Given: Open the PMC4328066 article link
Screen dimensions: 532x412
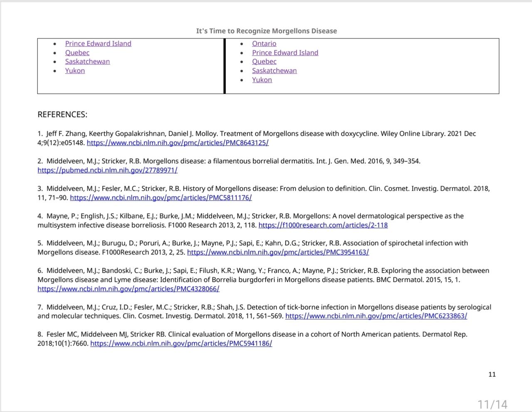Looking at the screenshot, I should click(x=128, y=289).
